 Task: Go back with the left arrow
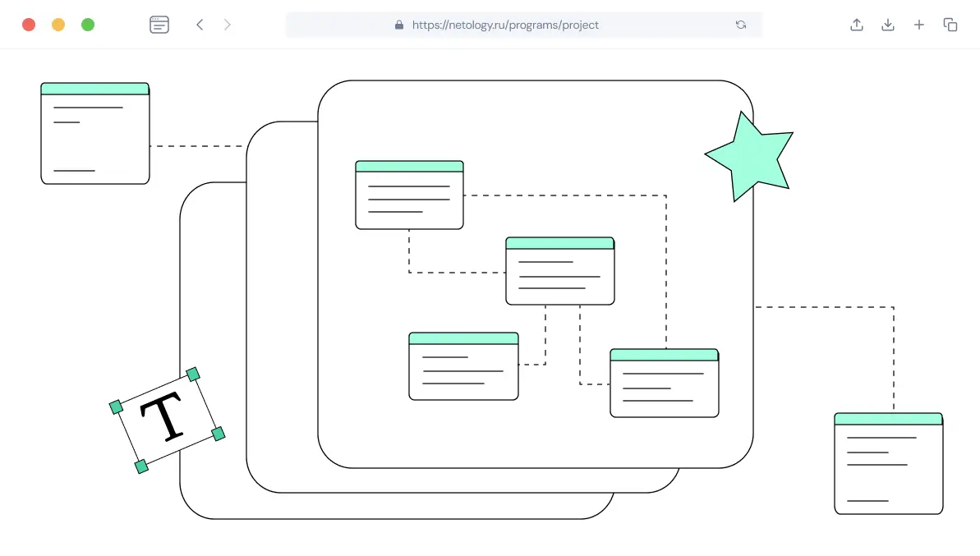click(200, 25)
